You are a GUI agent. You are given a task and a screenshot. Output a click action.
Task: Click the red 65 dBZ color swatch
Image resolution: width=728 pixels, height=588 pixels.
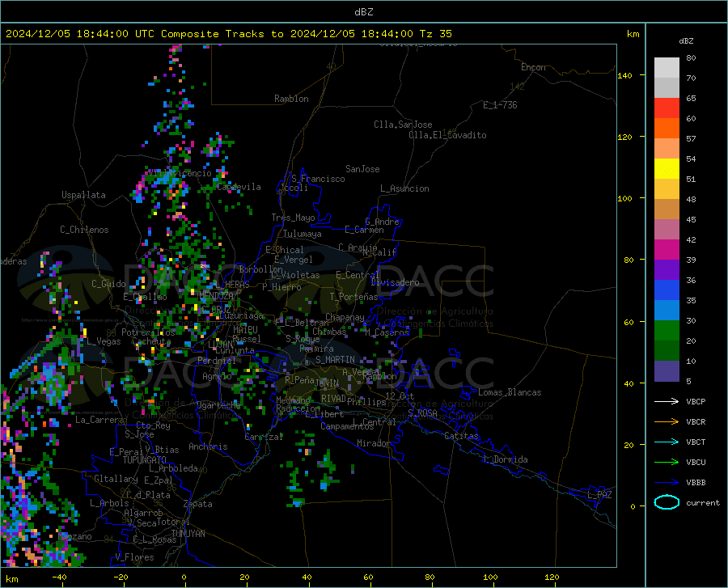click(x=667, y=108)
